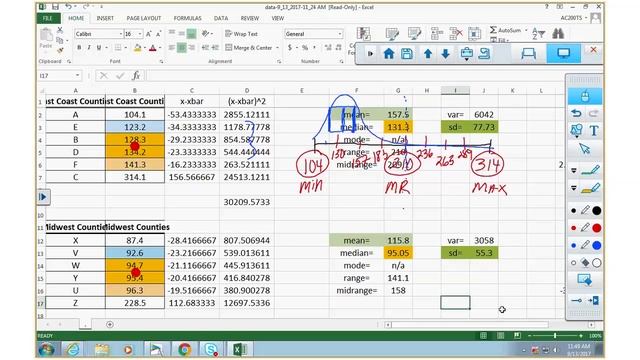The height and width of the screenshot is (360, 640).
Task: Open the Name Box dropdown arrow
Action: pyautogui.click(x=77, y=76)
